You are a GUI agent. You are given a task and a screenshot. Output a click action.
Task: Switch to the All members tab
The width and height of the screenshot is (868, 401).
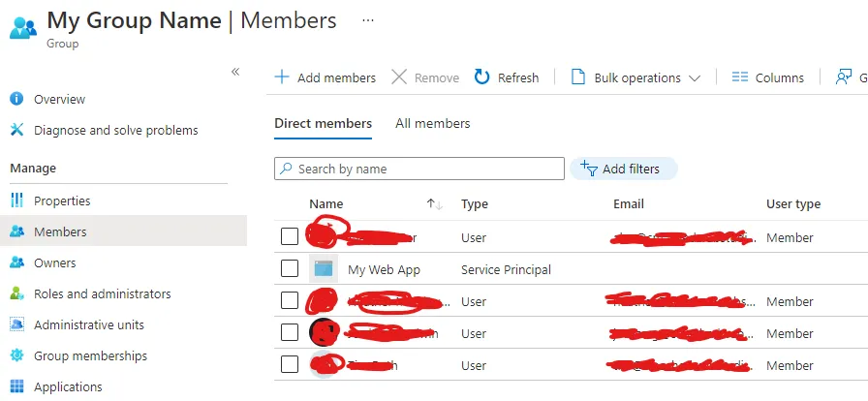point(432,123)
